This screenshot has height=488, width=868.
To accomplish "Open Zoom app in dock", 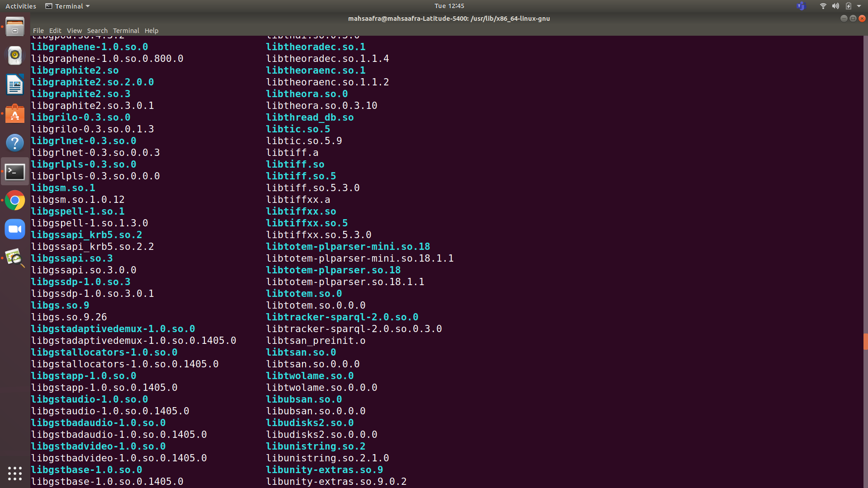I will (x=15, y=229).
